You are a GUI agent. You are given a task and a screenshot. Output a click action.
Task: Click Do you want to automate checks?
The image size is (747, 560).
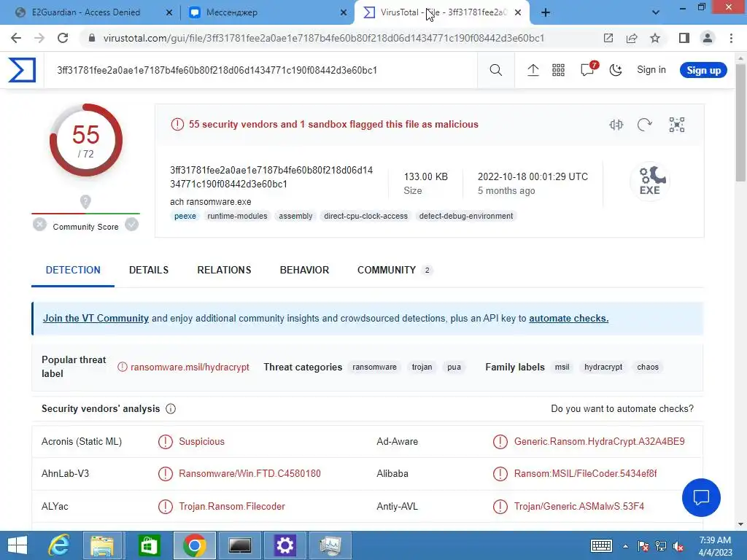point(622,408)
